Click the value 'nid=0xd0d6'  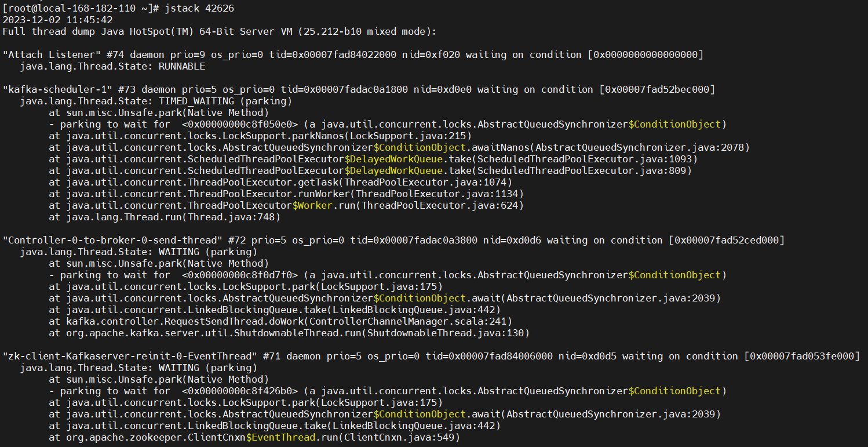(512, 240)
